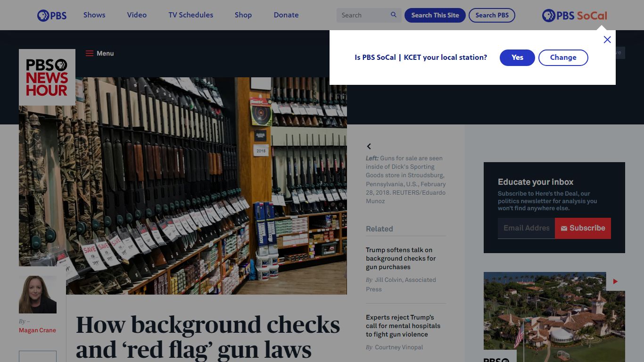
Task: Open the Donate page
Action: [x=286, y=15]
